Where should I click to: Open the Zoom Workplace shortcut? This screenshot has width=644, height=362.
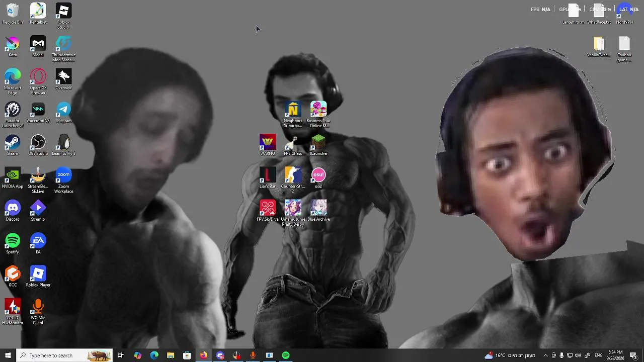tap(63, 180)
